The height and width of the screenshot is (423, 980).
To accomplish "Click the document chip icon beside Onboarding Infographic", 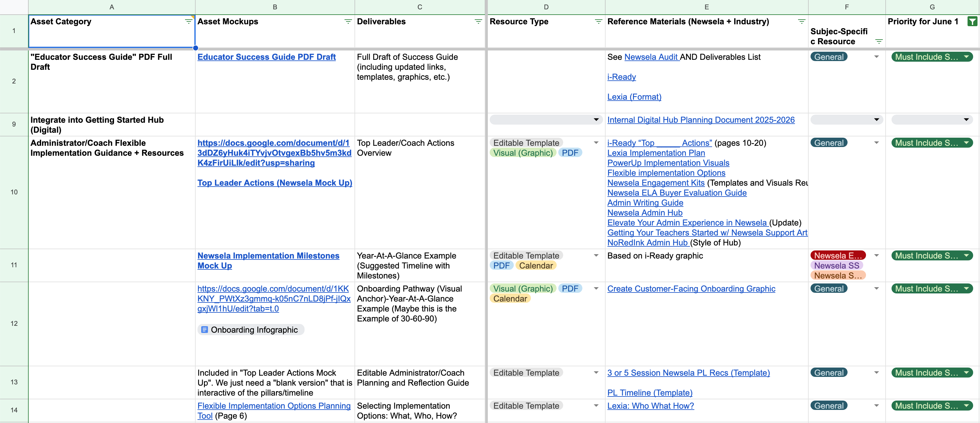I will (205, 330).
